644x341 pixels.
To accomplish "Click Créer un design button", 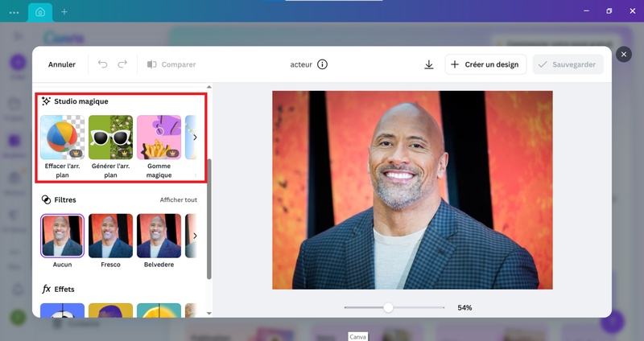I will (485, 64).
